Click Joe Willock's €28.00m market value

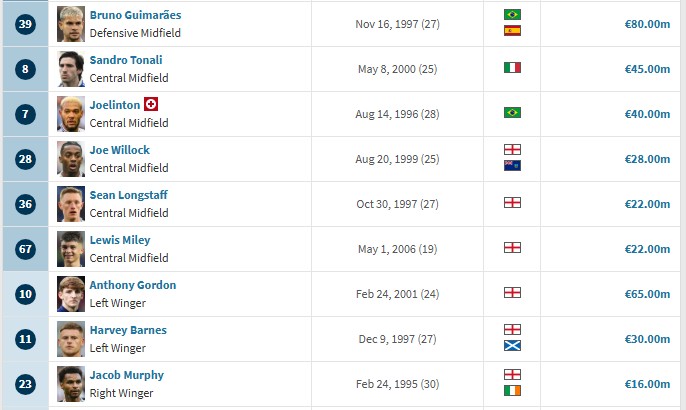point(647,159)
